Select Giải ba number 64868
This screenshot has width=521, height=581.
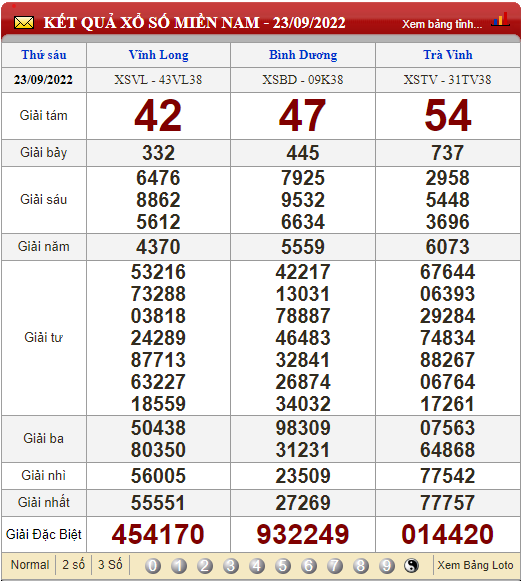(x=448, y=450)
